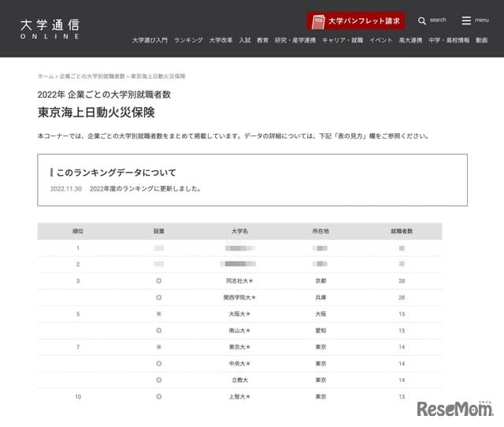Open the ランキング nav item
The image size is (504, 427).
(188, 40)
